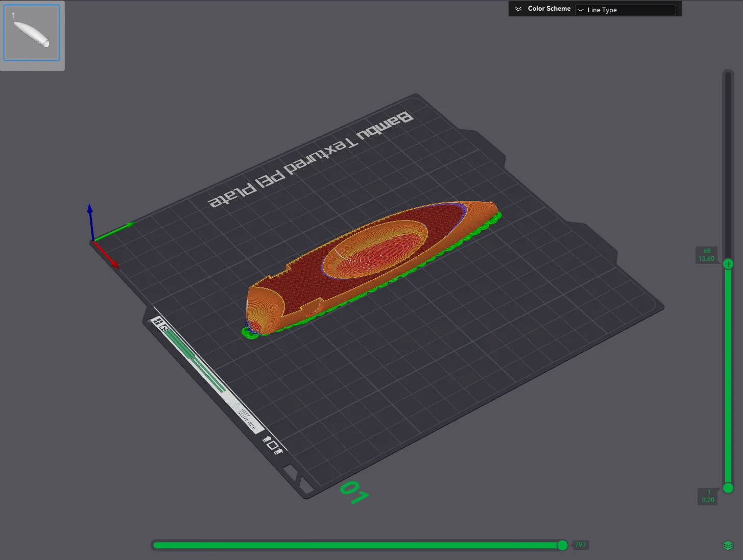The height and width of the screenshot is (560, 743).
Task: Click the blue Z-axis arrow of the orientation gizmo
Action: (x=90, y=209)
